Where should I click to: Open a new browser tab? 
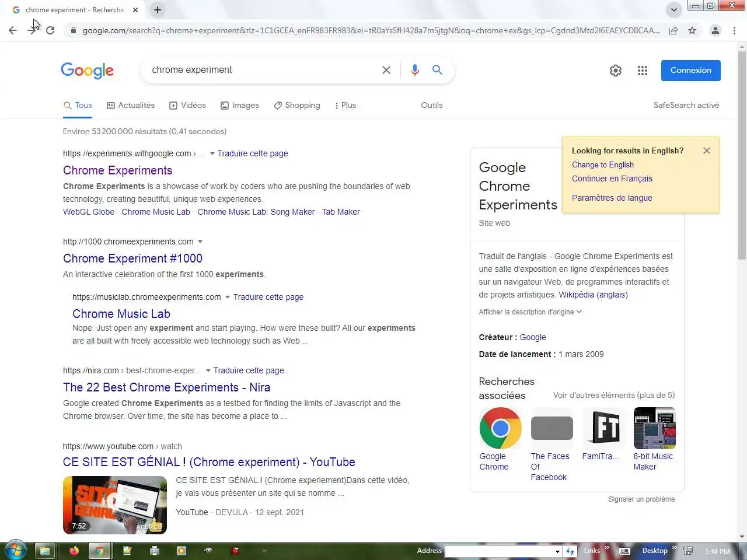point(158,10)
